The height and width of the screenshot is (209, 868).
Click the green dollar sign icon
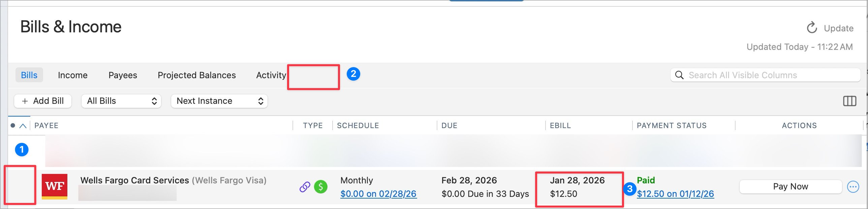[x=320, y=187]
